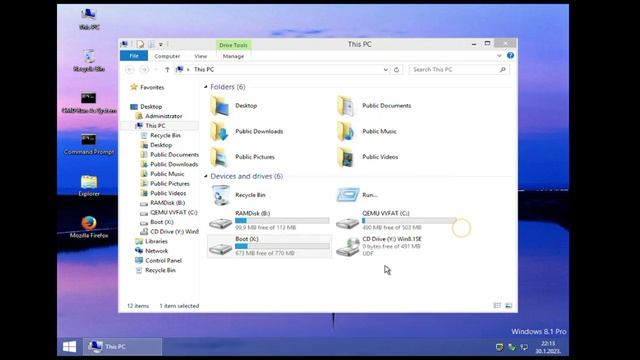Viewport: 640px width, 360px height.
Task: Expand the ribbon with the chevron
Action: tap(499, 56)
